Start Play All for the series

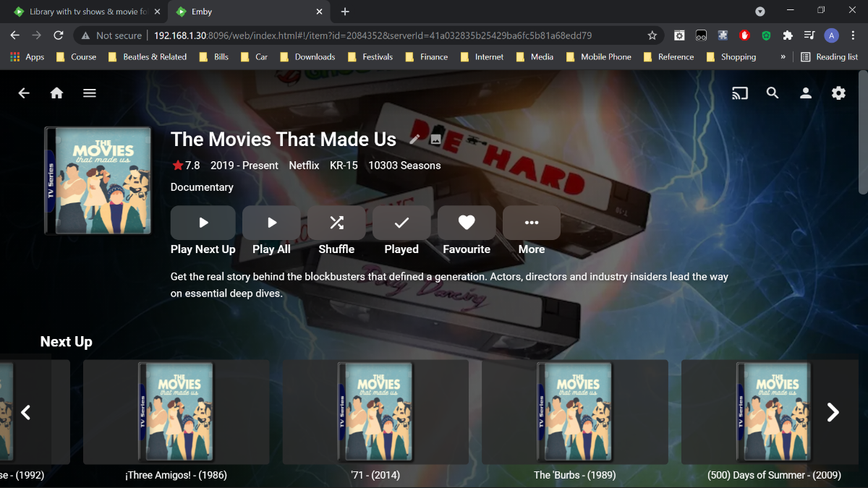click(x=271, y=223)
